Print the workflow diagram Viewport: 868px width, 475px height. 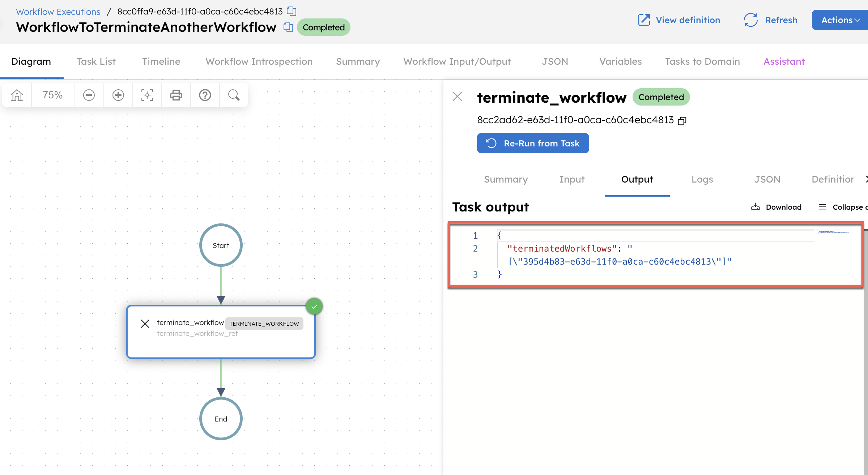point(176,95)
